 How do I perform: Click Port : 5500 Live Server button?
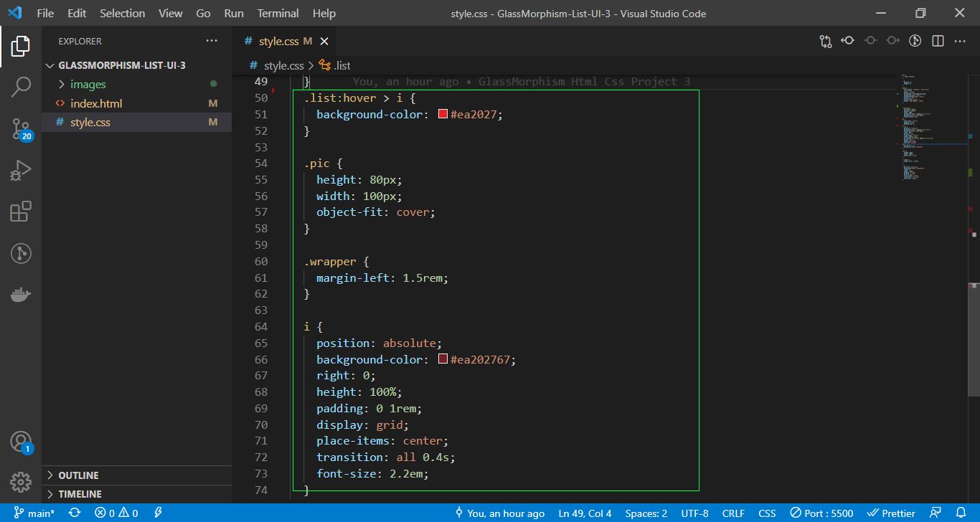(x=822, y=513)
